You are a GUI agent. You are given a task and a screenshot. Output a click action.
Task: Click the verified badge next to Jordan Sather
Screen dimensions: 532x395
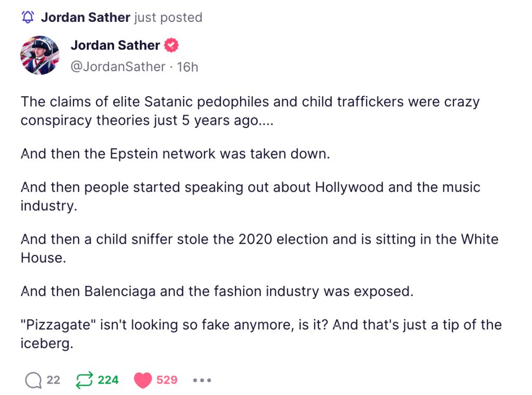[171, 46]
